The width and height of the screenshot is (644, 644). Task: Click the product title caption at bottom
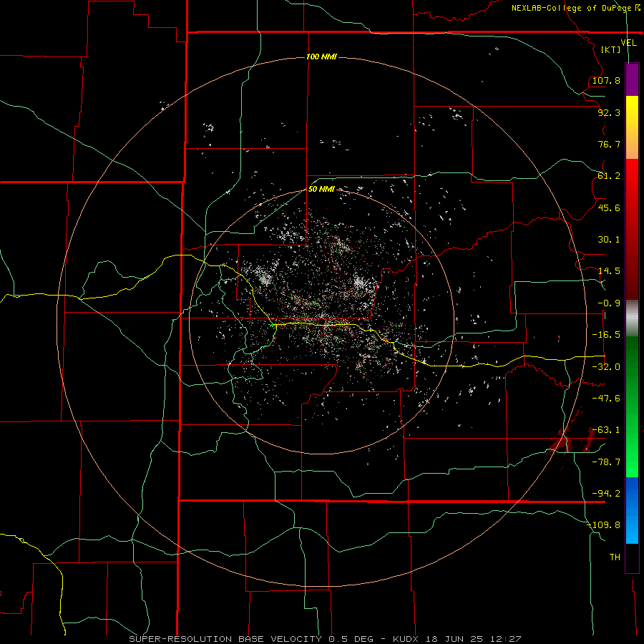click(325, 639)
